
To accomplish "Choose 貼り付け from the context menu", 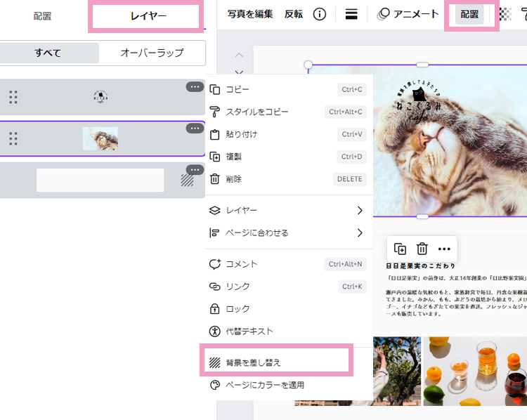I will click(x=289, y=134).
